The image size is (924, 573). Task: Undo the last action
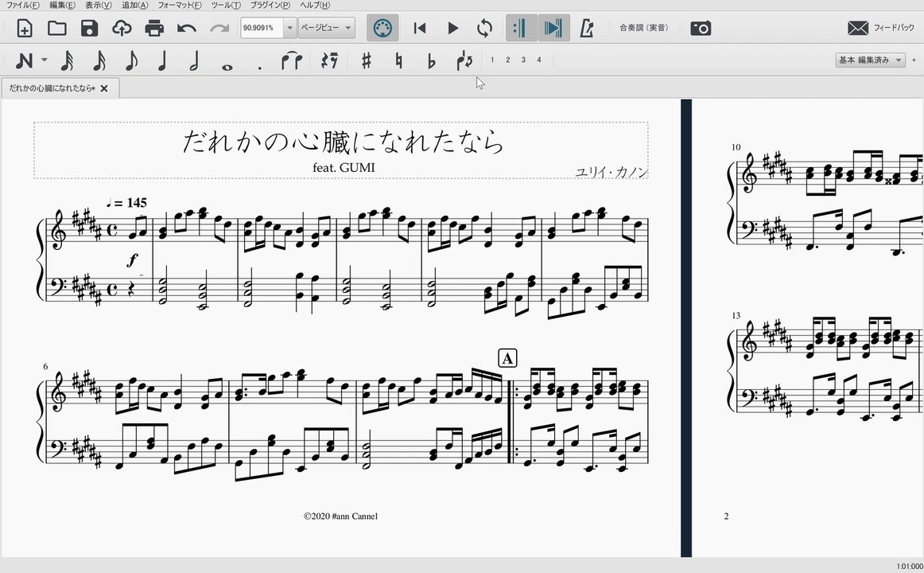coord(186,29)
